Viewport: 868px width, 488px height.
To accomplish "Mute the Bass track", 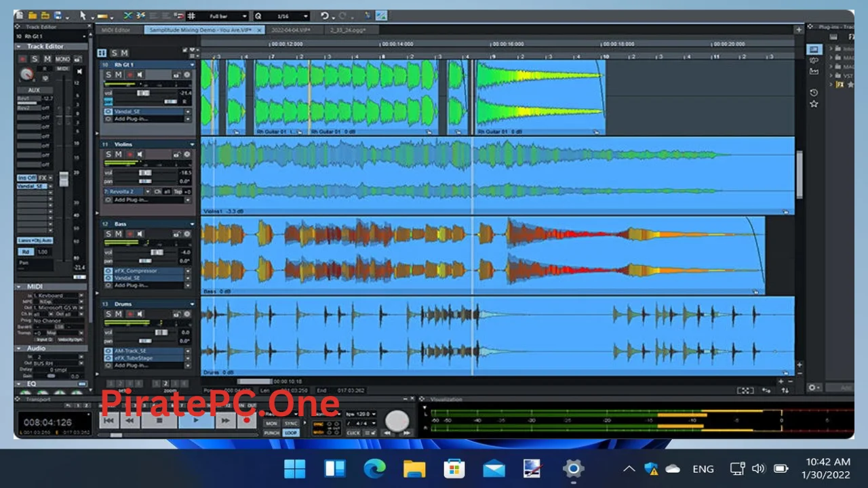I will (119, 234).
